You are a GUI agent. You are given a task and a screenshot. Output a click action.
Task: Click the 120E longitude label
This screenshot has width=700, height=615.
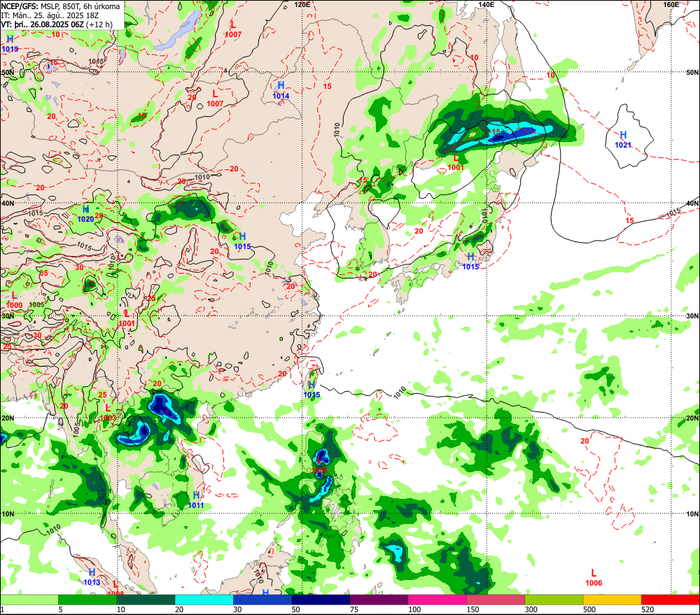point(302,4)
